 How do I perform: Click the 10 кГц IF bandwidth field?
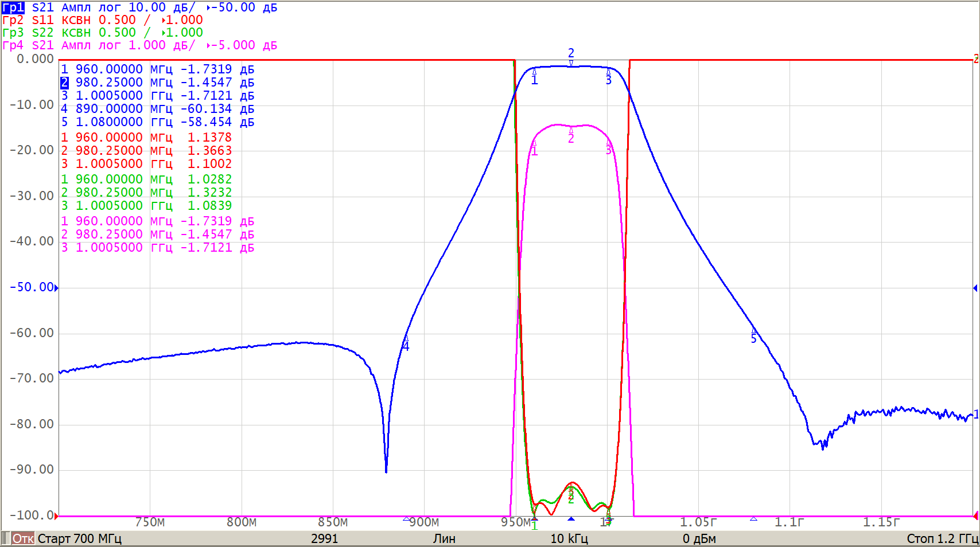(x=569, y=538)
